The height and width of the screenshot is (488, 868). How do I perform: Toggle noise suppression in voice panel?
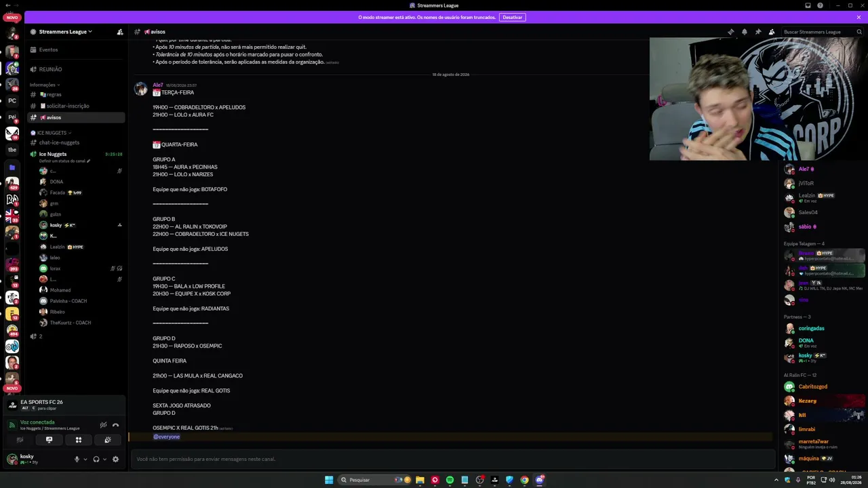pos(103,425)
